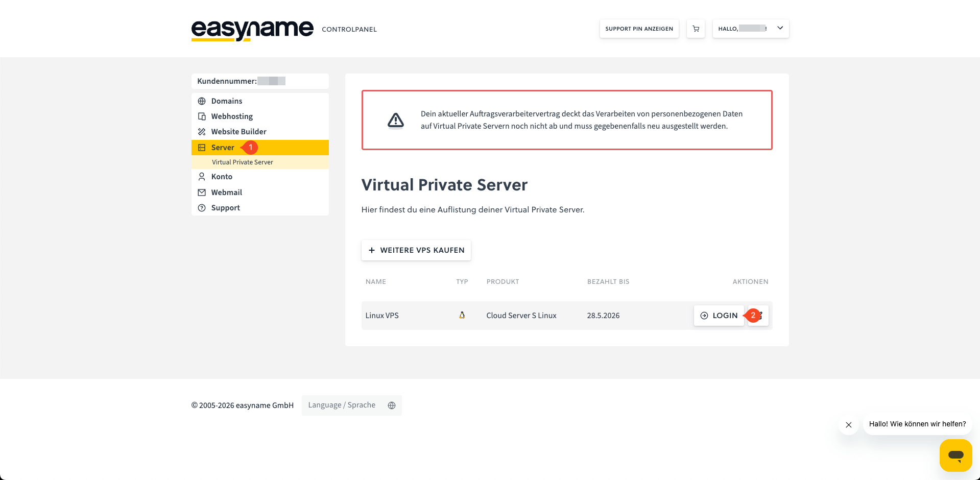Dismiss the chat greeting with X button
The width and height of the screenshot is (980, 480).
coord(848,425)
